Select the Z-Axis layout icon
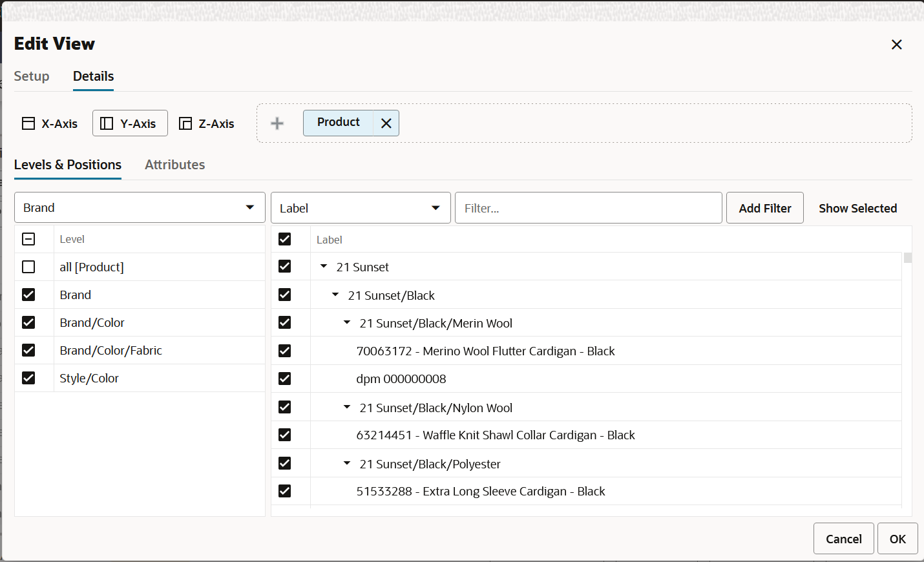The image size is (924, 562). 185,123
